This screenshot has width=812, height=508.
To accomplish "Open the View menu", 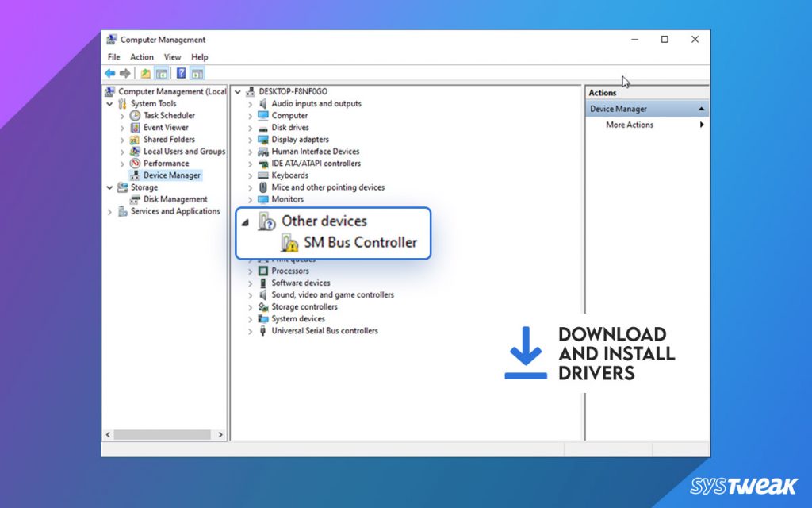I will pyautogui.click(x=172, y=56).
